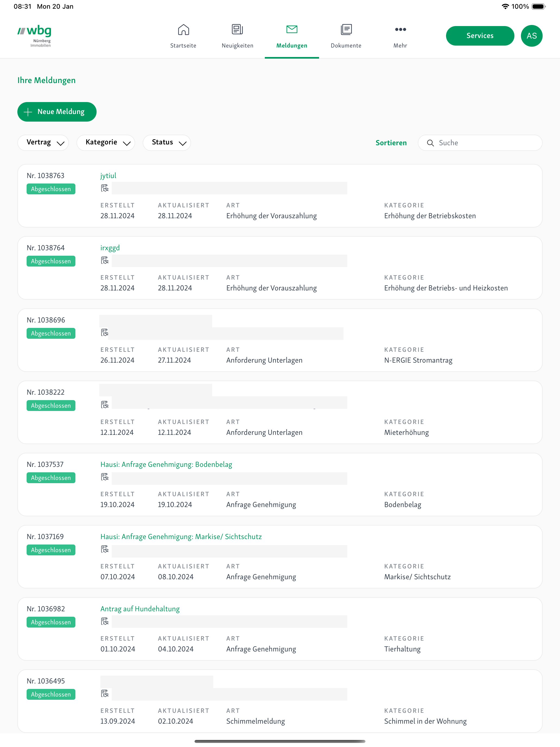Open the Neuigkeiten news icon
The width and height of the screenshot is (560, 747).
[x=237, y=29]
